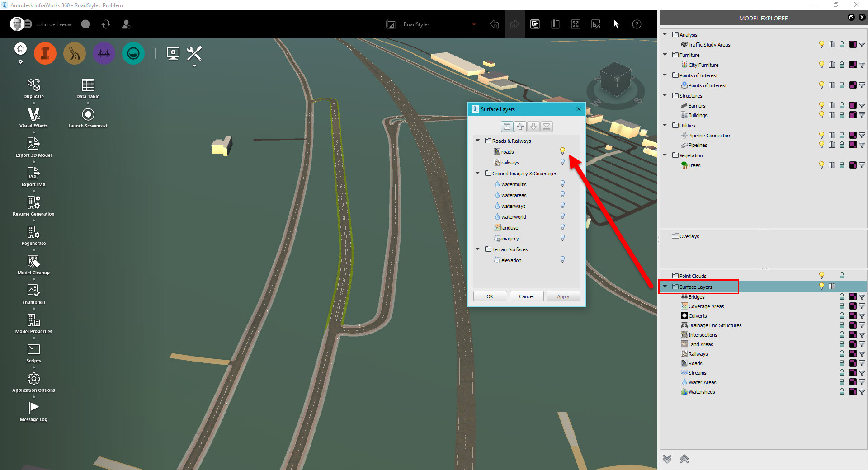Screen dimensions: 868x470
Task: Click the move layer up arrow button
Action: 520,127
